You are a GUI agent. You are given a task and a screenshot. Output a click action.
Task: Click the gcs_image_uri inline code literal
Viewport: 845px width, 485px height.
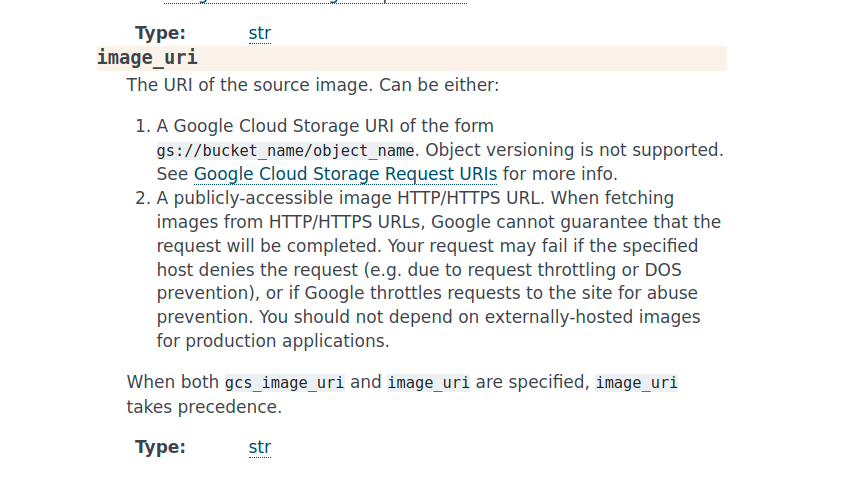point(285,383)
